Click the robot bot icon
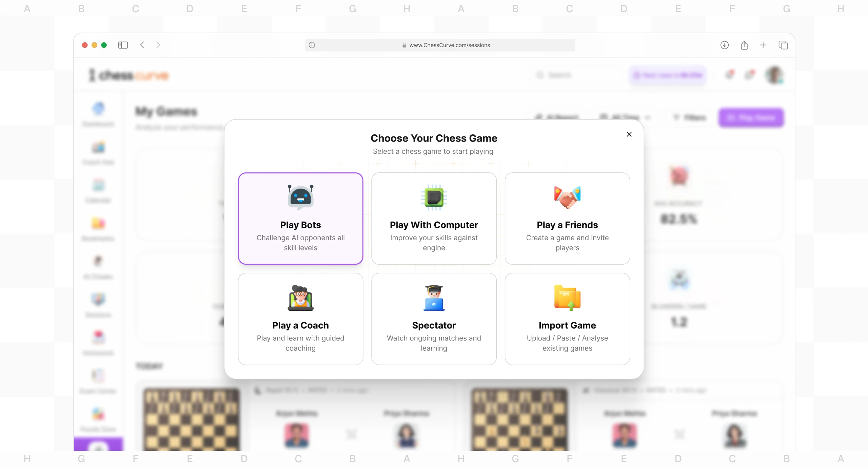 [300, 197]
